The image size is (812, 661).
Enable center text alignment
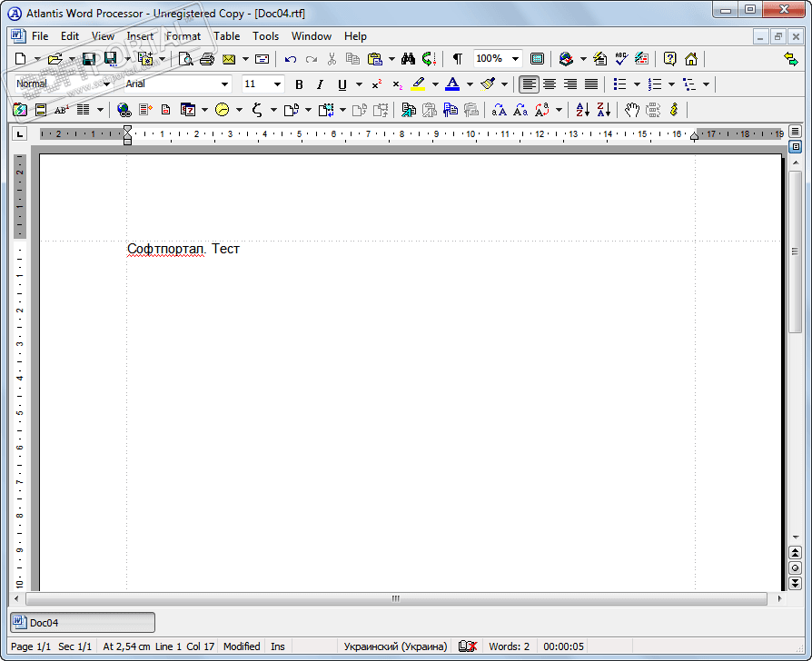coord(550,84)
